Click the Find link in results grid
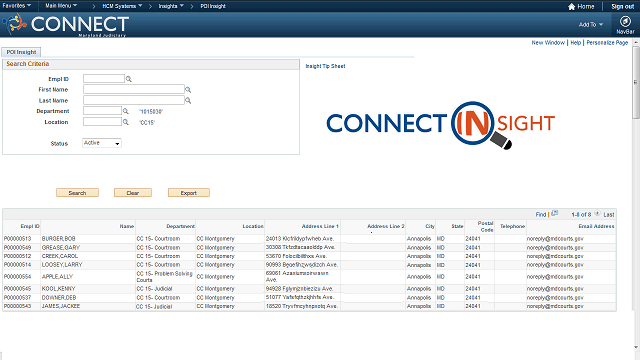This screenshot has height=360, width=640. pos(541,214)
